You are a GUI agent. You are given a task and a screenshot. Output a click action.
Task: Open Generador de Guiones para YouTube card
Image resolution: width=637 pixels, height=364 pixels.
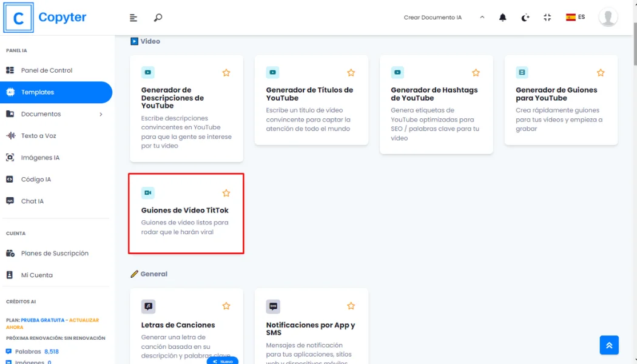561,100
